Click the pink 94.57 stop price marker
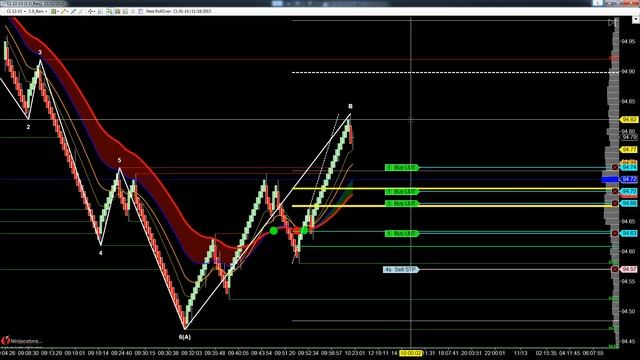Image resolution: width=640 pixels, height=360 pixels. coord(629,269)
